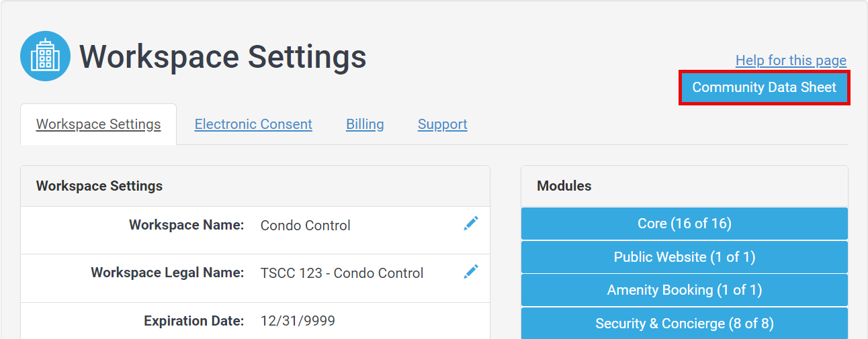The height and width of the screenshot is (339, 868).
Task: Open the Support tab
Action: point(443,124)
